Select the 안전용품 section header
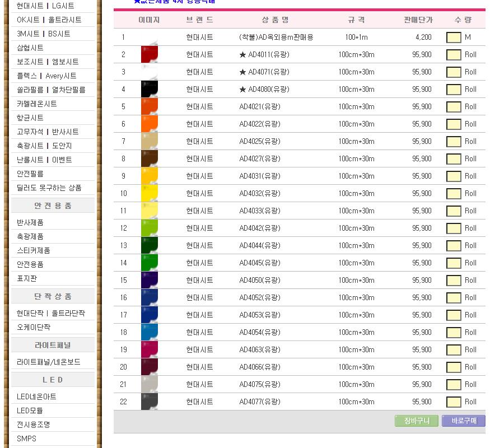Viewport: 490px width, 448px height. (x=53, y=206)
